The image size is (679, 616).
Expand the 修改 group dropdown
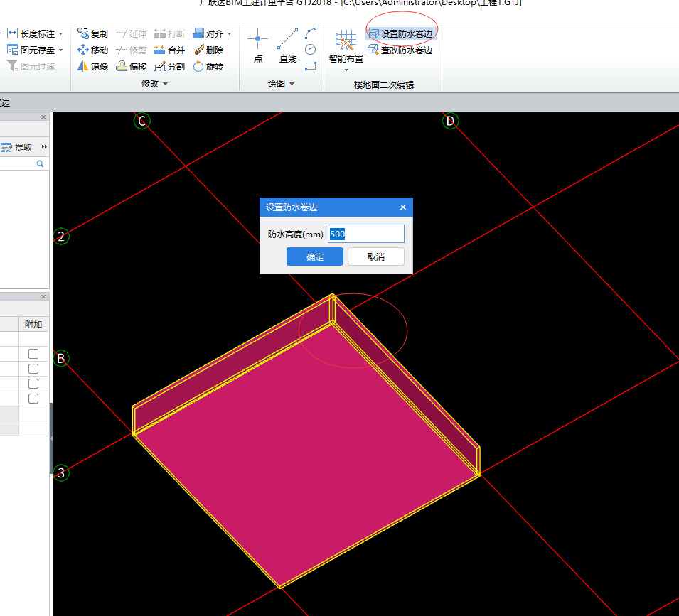coord(166,84)
